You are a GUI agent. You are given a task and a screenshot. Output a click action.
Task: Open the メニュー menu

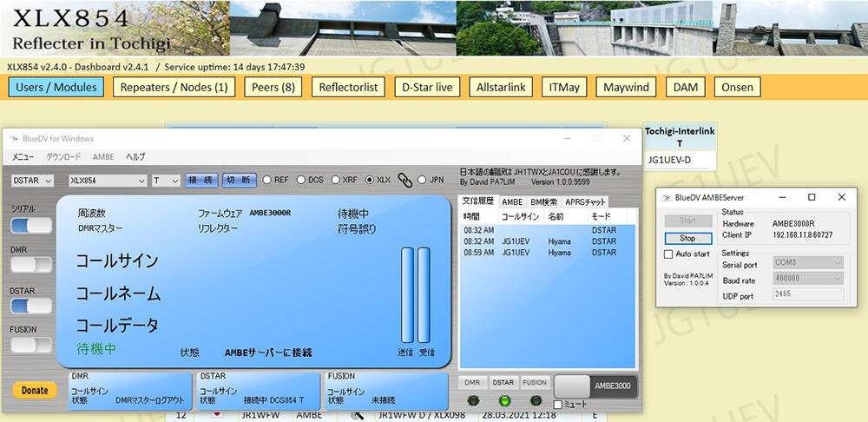tap(23, 157)
